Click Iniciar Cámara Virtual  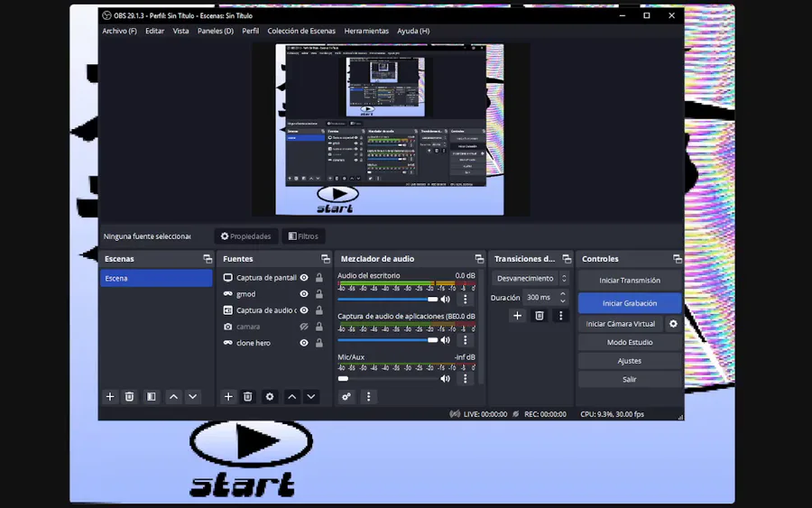coord(621,324)
